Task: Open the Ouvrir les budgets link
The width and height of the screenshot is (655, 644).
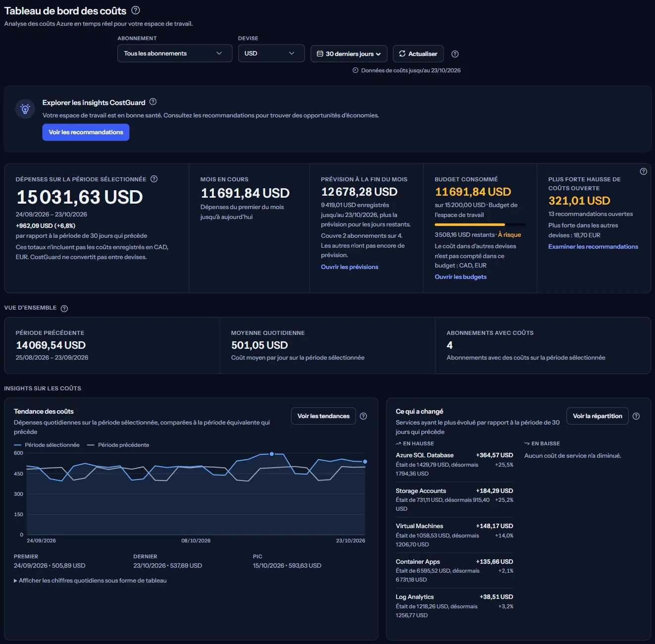Action: (x=460, y=277)
